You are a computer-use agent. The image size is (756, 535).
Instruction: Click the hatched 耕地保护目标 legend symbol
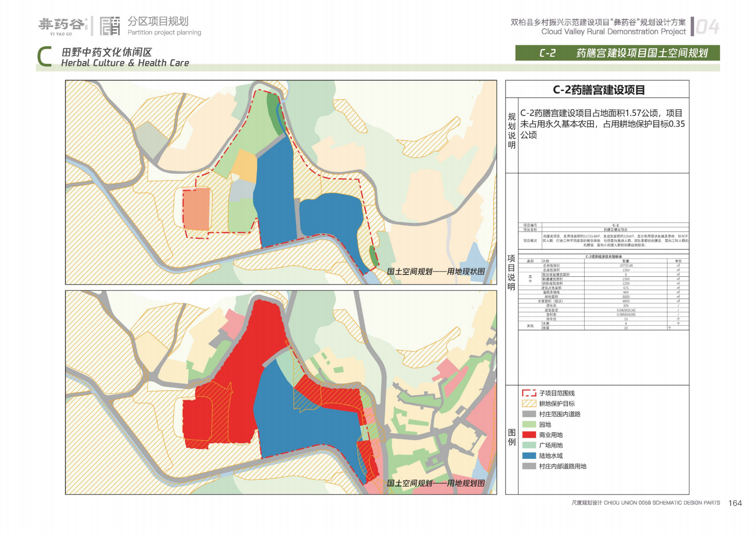529,404
